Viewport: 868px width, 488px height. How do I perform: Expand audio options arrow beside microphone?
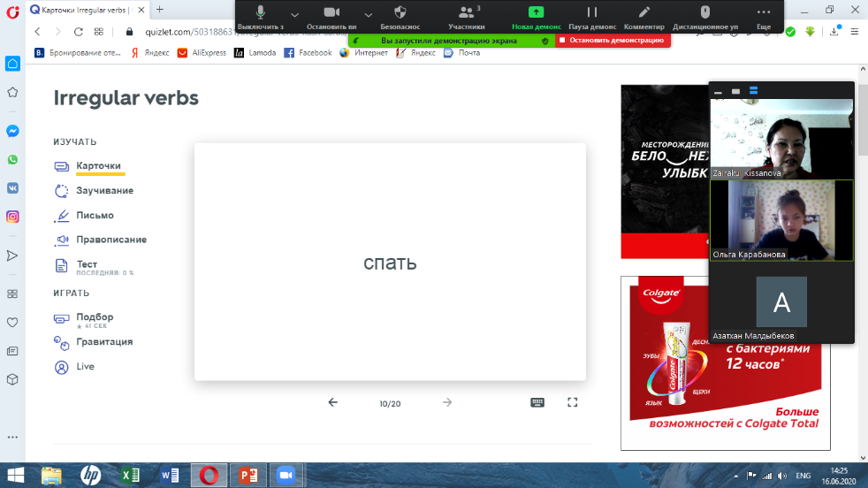click(x=294, y=14)
